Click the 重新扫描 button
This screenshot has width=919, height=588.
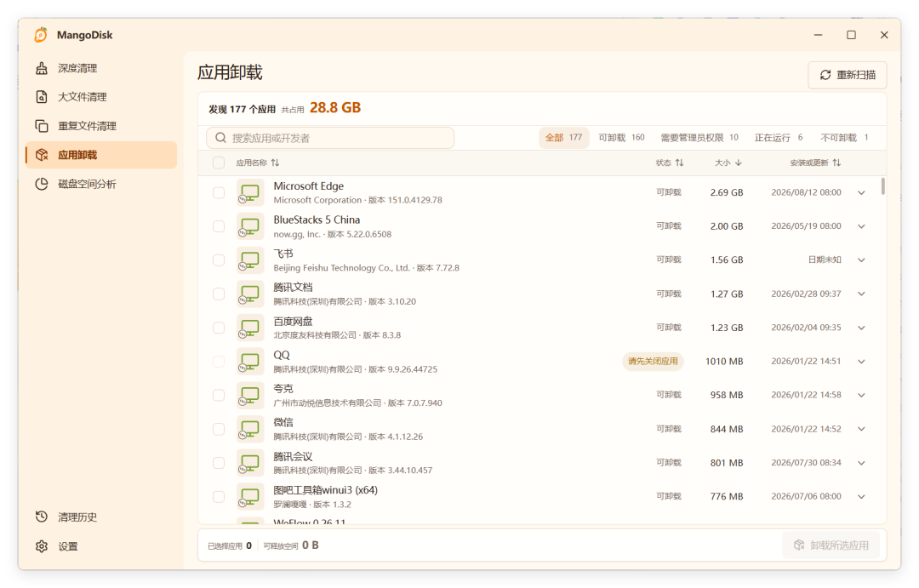tap(848, 75)
